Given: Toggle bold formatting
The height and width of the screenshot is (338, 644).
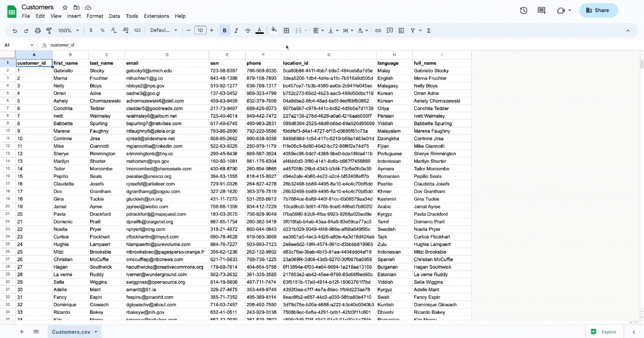Looking at the screenshot, I should (x=224, y=31).
